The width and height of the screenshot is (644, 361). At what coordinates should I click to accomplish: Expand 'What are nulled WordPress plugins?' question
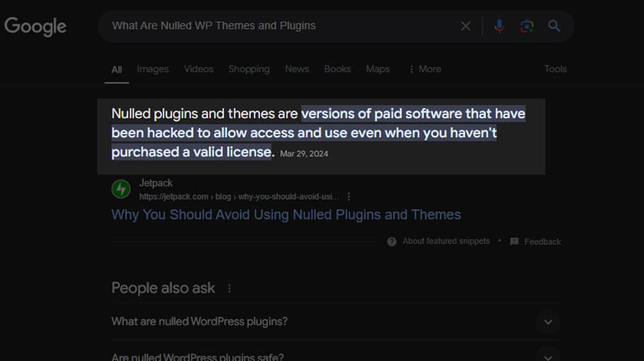[x=336, y=322]
